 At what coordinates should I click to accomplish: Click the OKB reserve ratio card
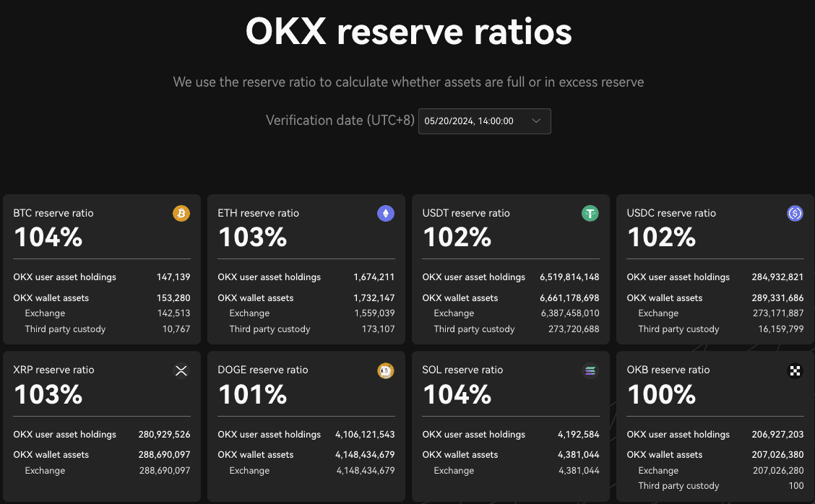click(x=715, y=426)
